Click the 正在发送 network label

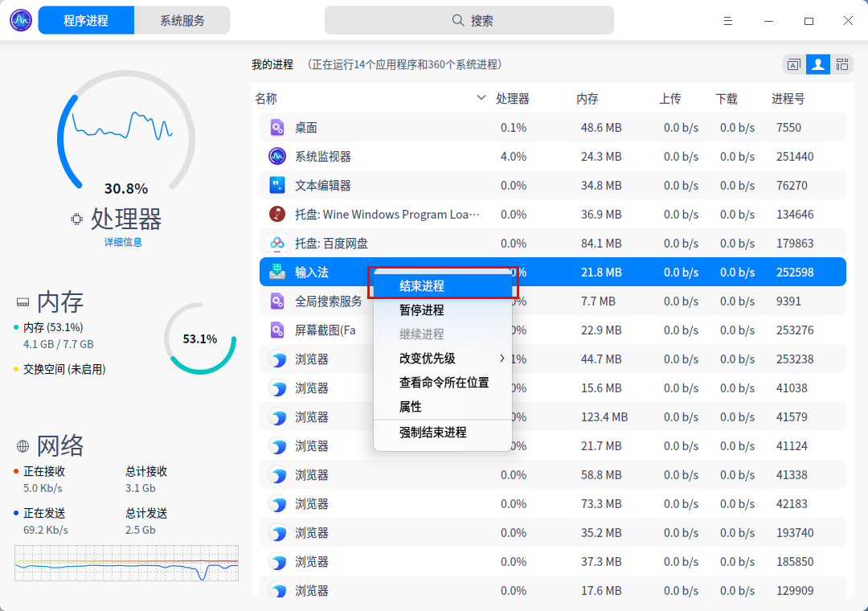pos(44,513)
